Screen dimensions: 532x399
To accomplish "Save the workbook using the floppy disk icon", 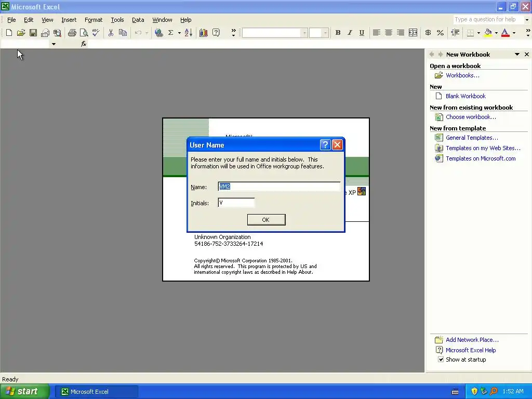I will [x=33, y=33].
